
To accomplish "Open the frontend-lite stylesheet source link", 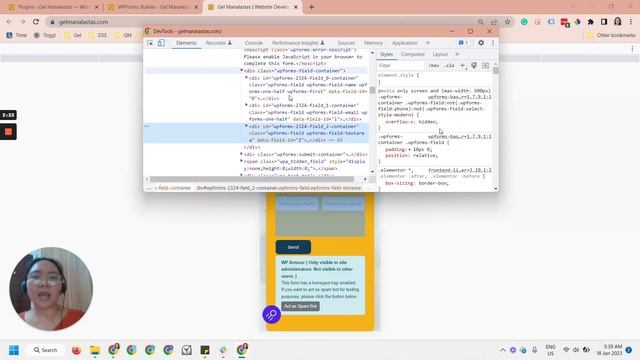I will pos(460,170).
